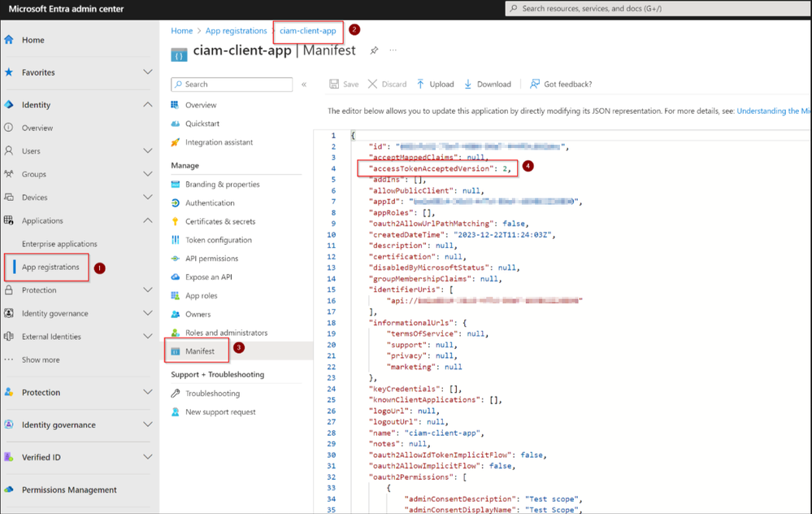The height and width of the screenshot is (514, 812).
Task: Upload a manifest file
Action: [435, 84]
